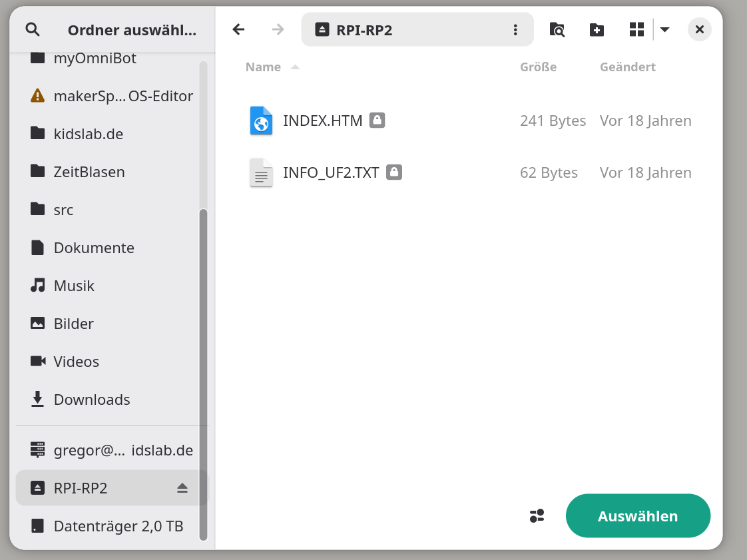Open the filter options icon beside Auswählen
The image size is (747, 560).
point(537,515)
